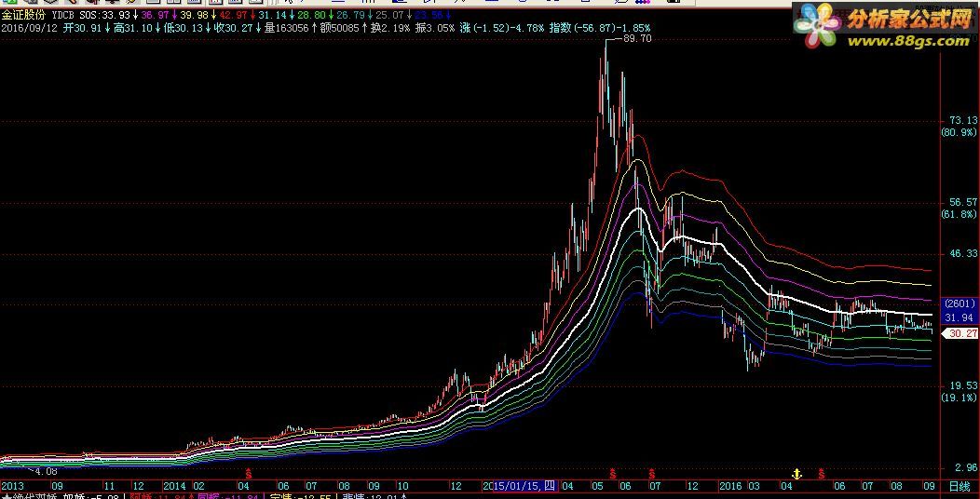Select the stock name 金证股份

tap(23, 15)
